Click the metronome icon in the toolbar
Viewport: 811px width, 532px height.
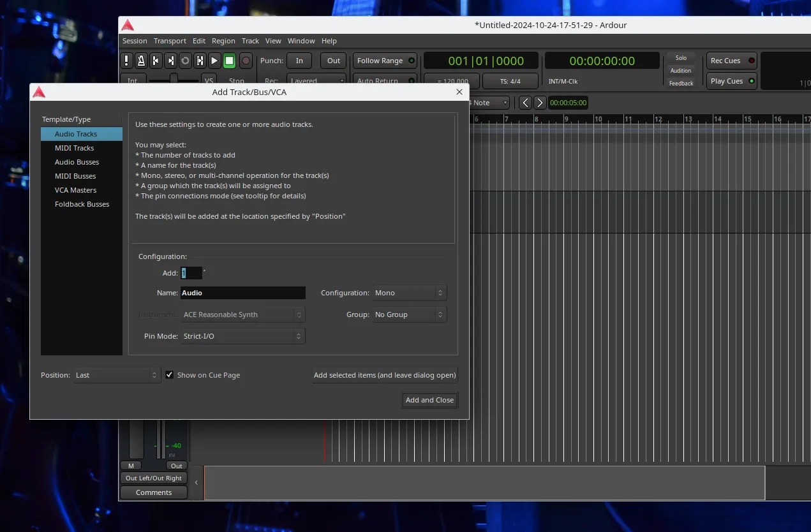[141, 61]
